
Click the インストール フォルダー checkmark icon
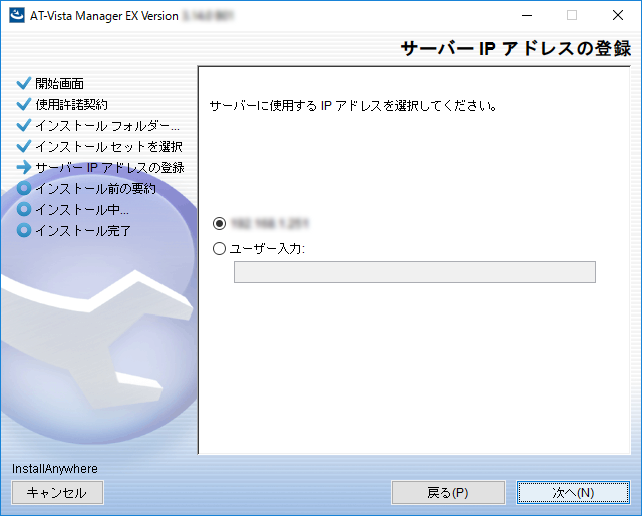click(x=24, y=125)
